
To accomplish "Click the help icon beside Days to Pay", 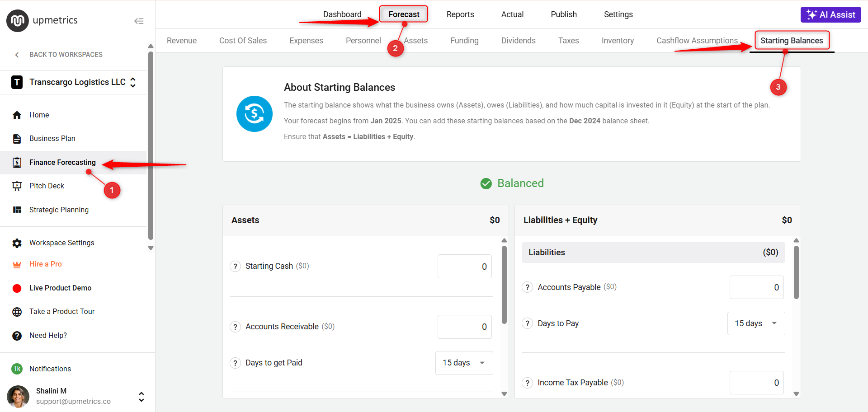I will 527,323.
